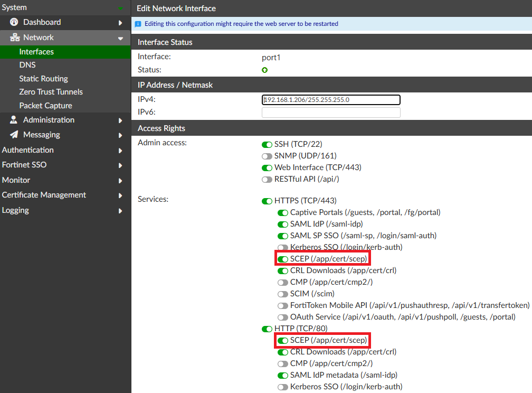
Task: Enable OAuth Service switch
Action: click(x=283, y=317)
